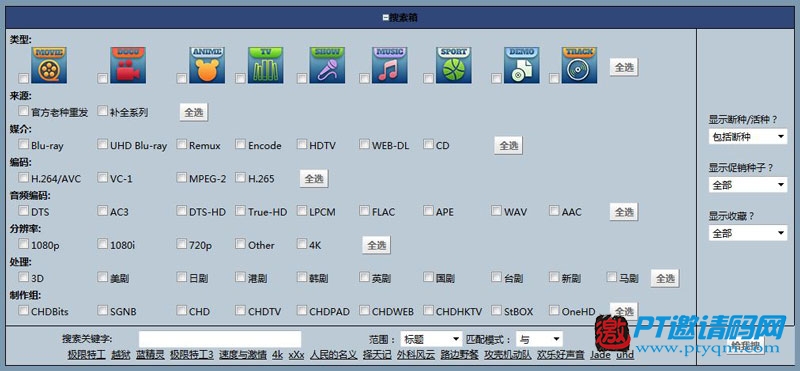Image resolution: width=800 pixels, height=371 pixels.
Task: Check the CHDBits group checkbox
Action: click(23, 310)
